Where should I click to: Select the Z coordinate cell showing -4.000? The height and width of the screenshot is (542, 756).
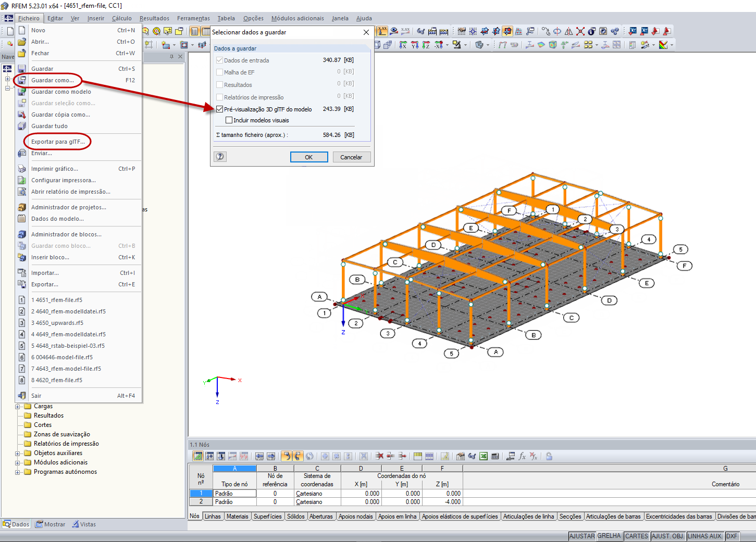(x=442, y=502)
